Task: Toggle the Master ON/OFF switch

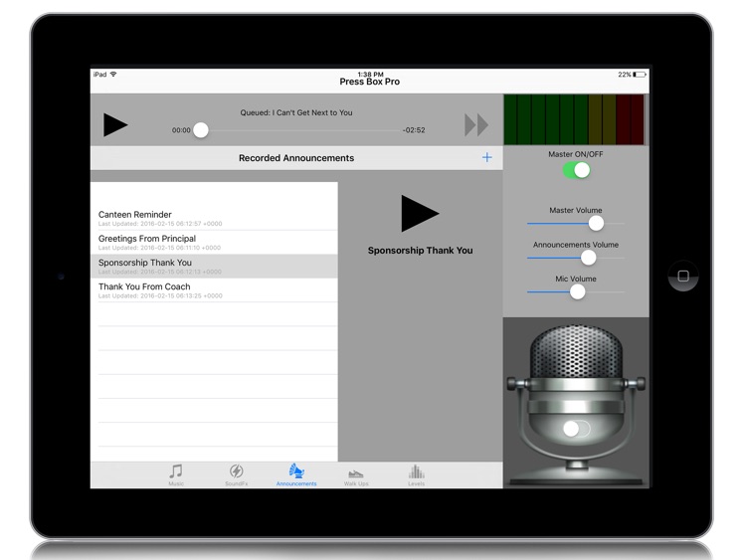Action: coord(576,170)
